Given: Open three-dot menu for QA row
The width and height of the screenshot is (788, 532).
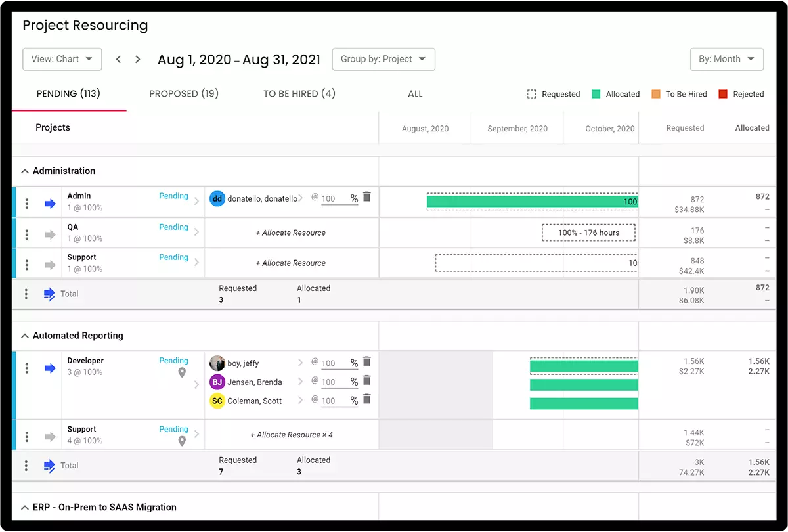Looking at the screenshot, I should click(26, 234).
